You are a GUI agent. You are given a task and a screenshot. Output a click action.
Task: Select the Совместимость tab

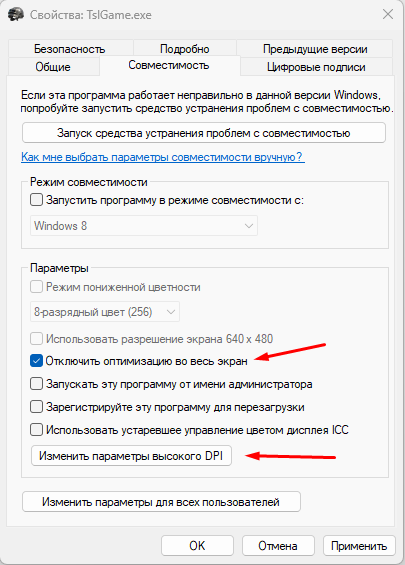coord(169,65)
